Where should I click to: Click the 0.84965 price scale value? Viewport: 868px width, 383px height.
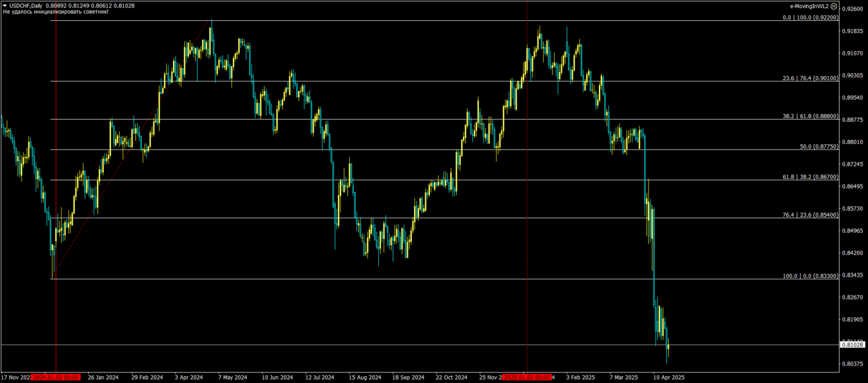click(853, 231)
